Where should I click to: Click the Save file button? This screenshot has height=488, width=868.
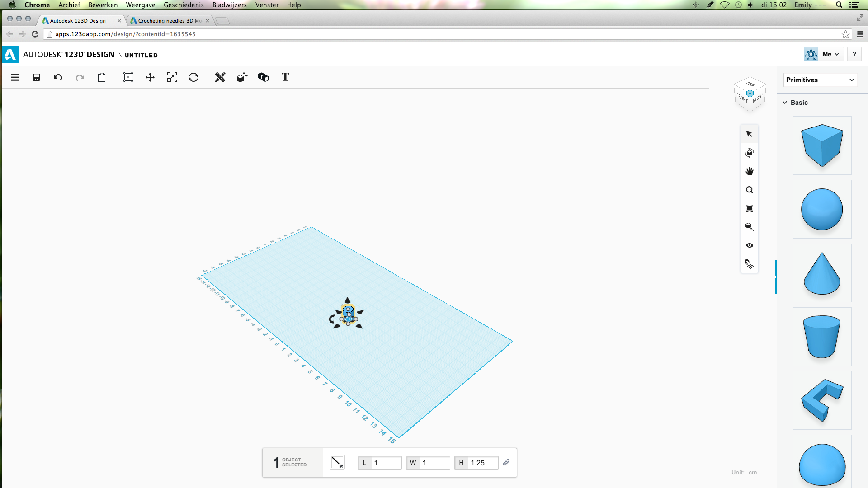(36, 77)
